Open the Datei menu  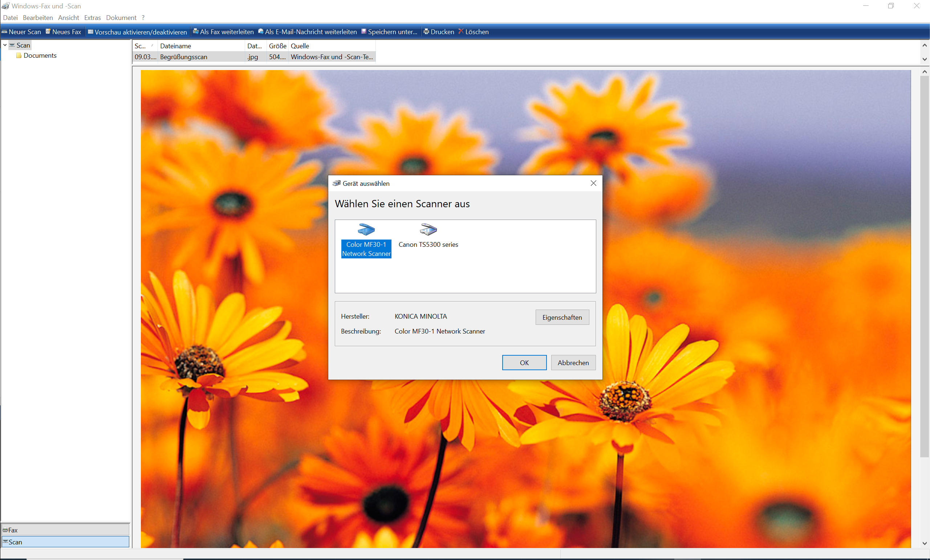point(10,18)
